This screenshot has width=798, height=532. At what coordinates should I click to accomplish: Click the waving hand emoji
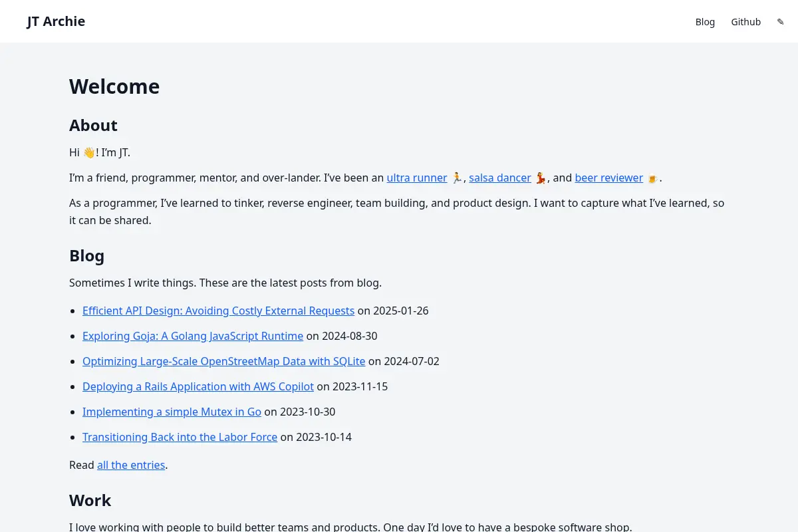pos(89,152)
